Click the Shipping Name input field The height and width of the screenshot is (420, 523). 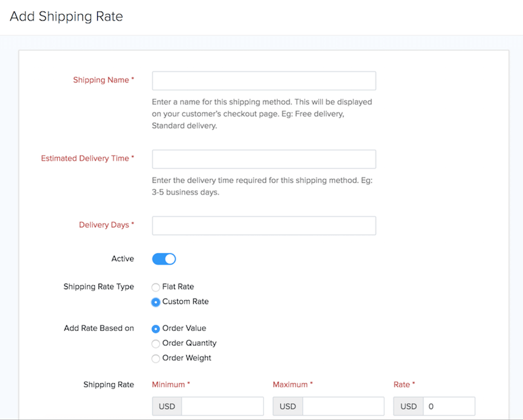tap(264, 81)
